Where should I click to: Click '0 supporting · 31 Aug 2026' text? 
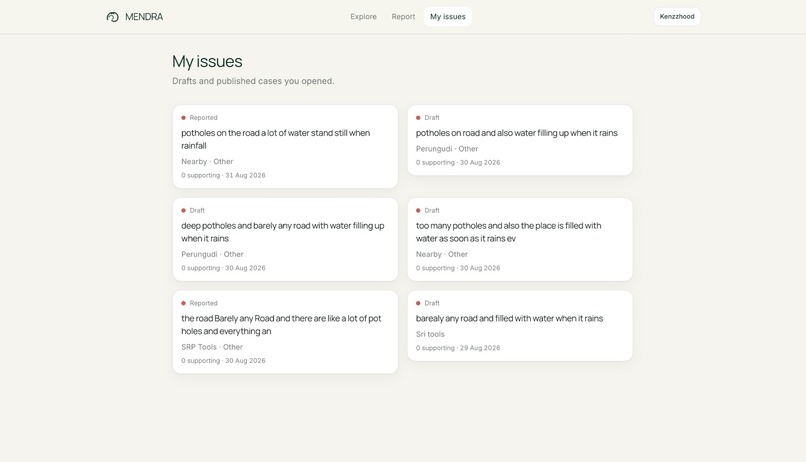(x=223, y=175)
